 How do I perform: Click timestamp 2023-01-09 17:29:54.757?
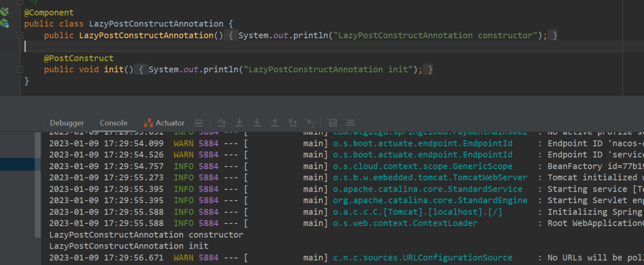tap(106, 166)
